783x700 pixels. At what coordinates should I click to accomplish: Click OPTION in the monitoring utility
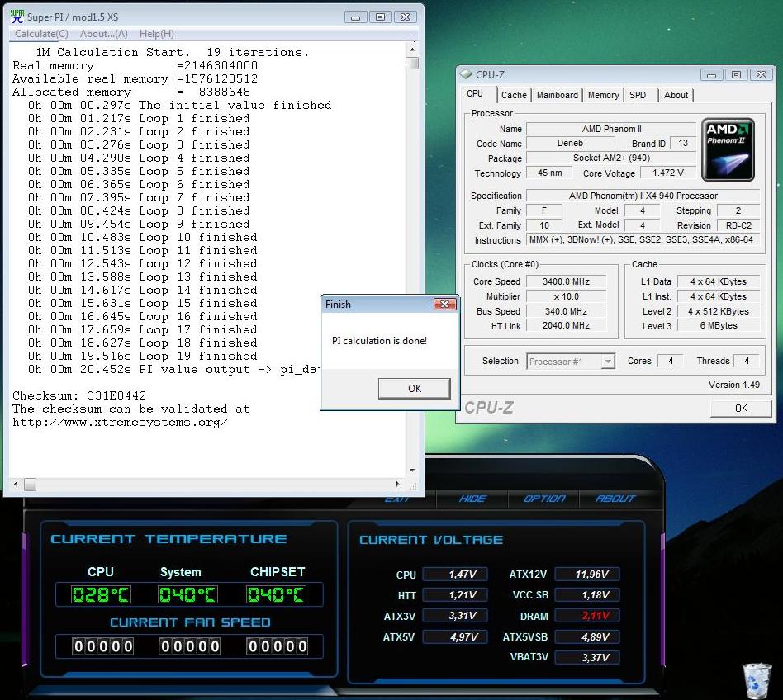[543, 499]
